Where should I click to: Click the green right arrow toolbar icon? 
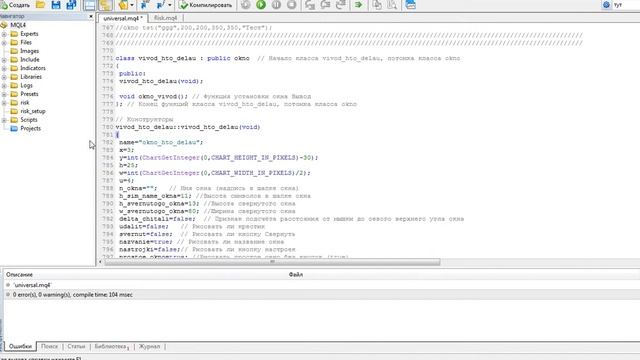[358, 5]
